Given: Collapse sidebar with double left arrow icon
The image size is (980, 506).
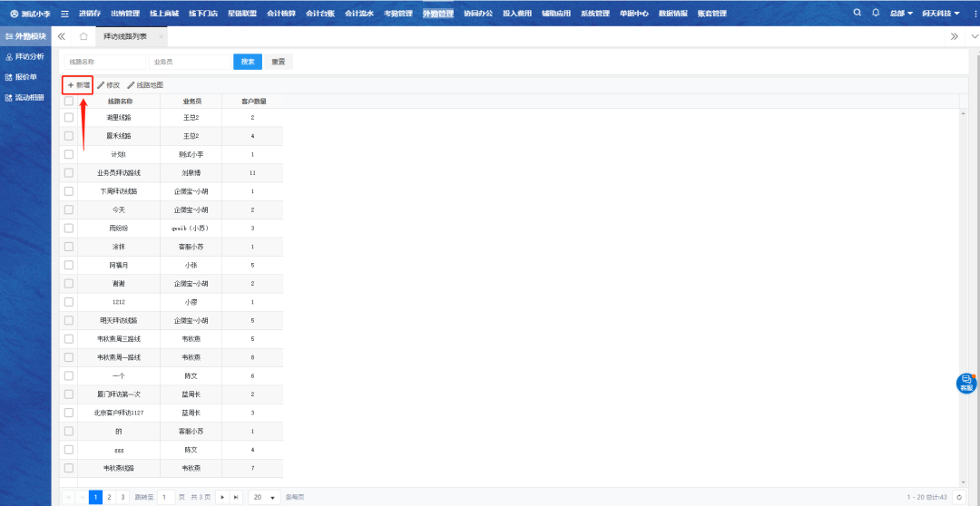Looking at the screenshot, I should pos(62,36).
